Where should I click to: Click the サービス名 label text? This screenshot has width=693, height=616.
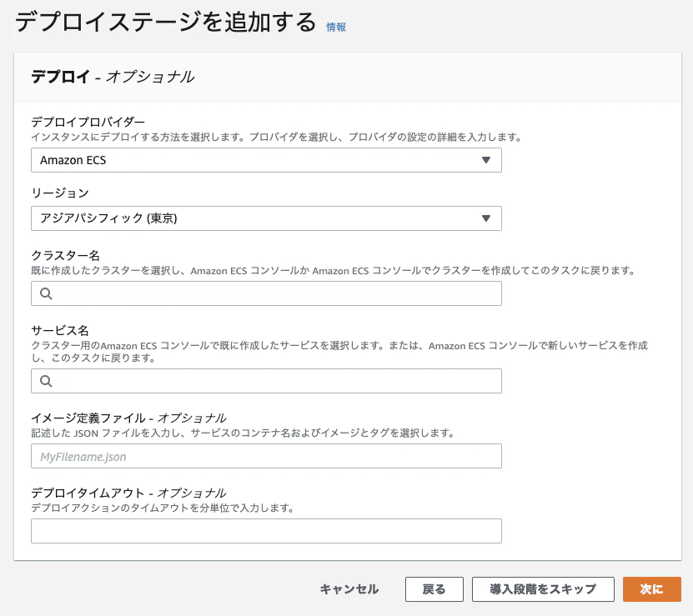(x=60, y=331)
